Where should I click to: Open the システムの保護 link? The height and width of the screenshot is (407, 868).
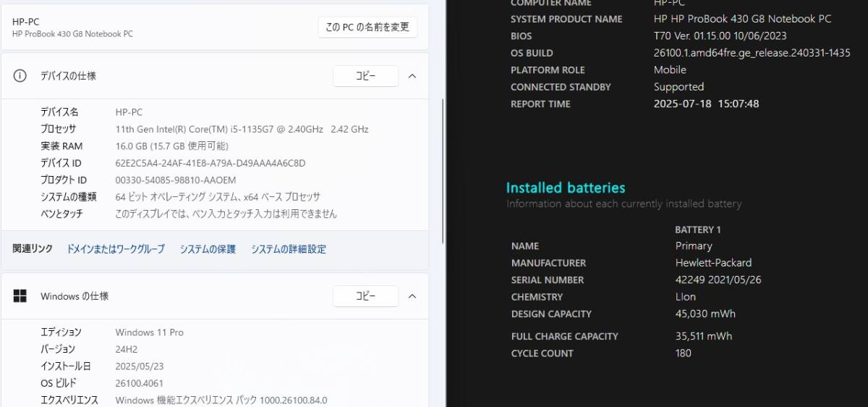pos(208,249)
